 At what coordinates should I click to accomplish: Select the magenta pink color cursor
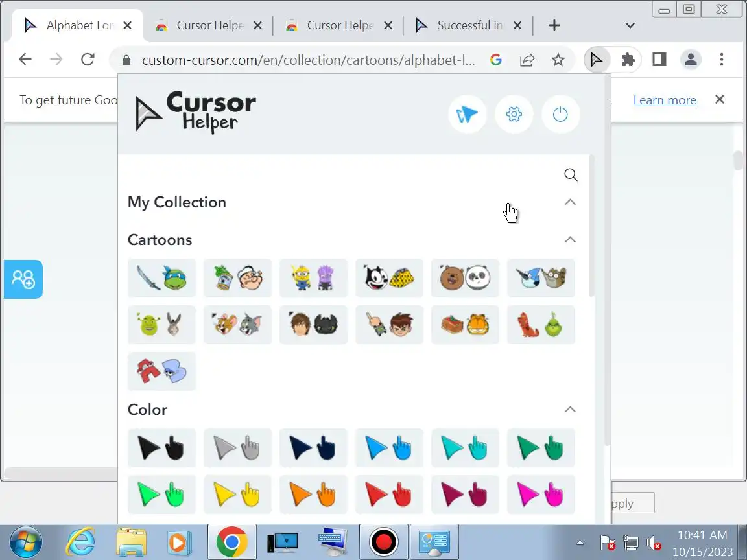(541, 495)
